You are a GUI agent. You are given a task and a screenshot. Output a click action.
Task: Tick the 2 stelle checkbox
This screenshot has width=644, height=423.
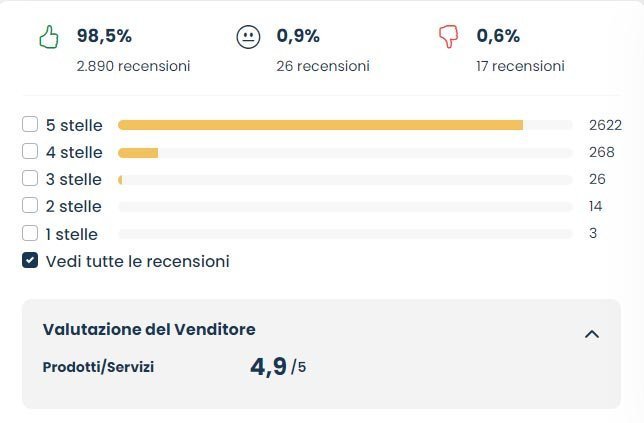[30, 206]
